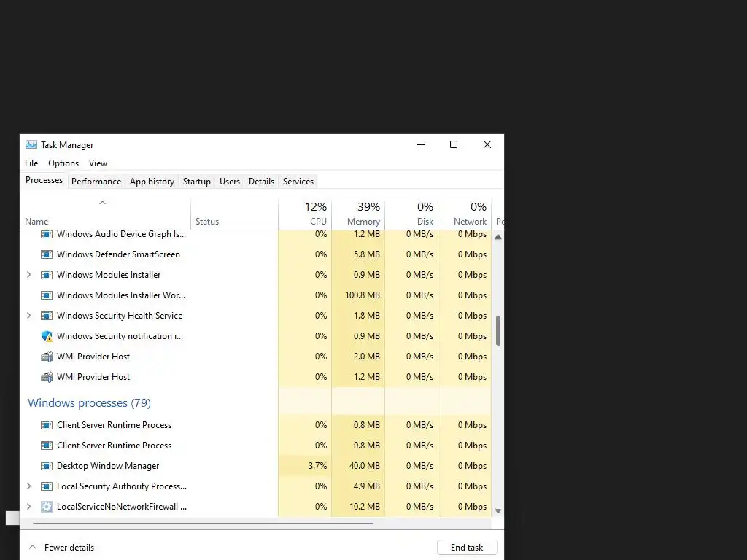Screen dimensions: 747x560
Task: Click the 10.2 MB memory value
Action: (365, 507)
